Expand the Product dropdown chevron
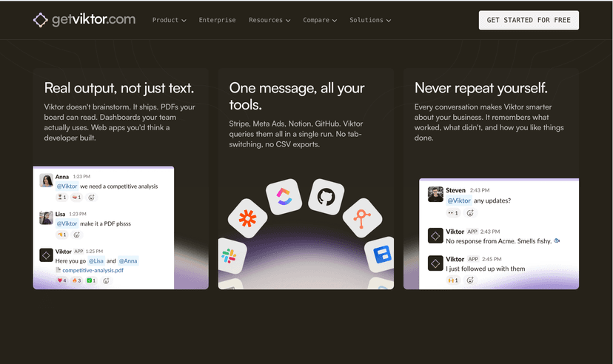Screen dimensions: 613x364 tap(184, 20)
